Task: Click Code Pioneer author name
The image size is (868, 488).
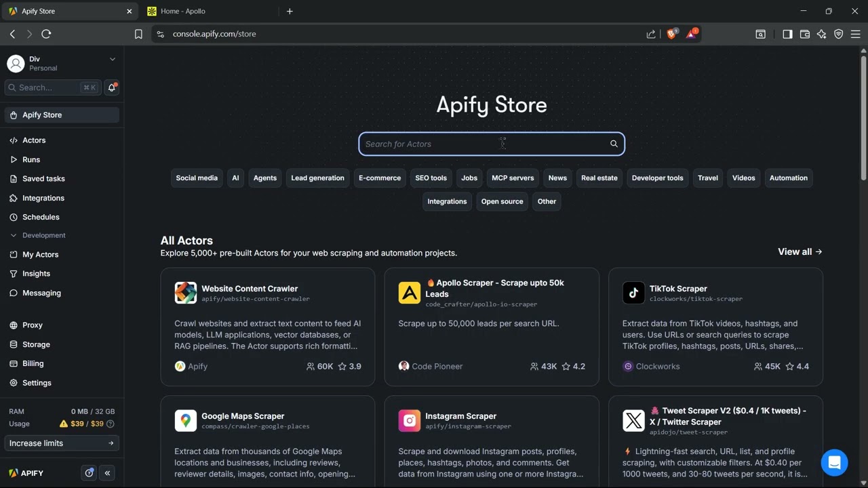Action: tap(437, 366)
